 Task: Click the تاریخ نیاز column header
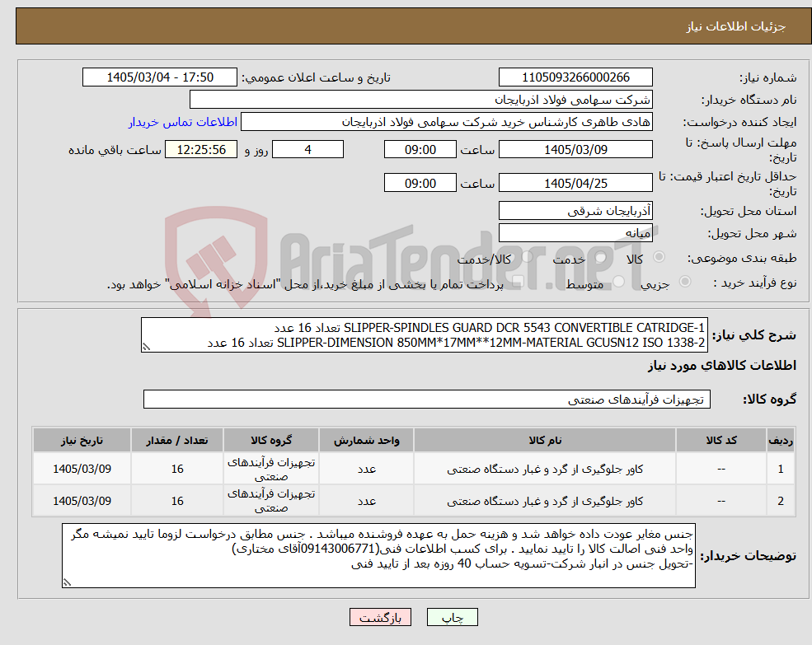click(82, 441)
